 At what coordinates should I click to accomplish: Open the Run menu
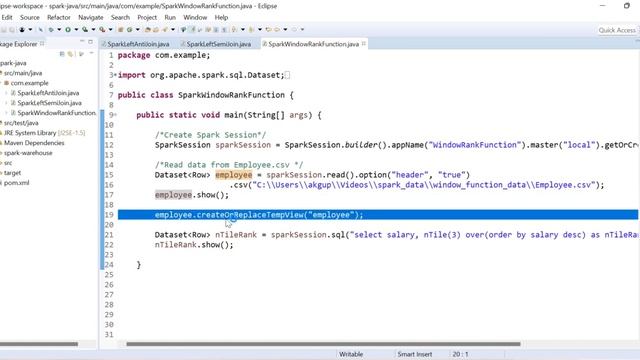click(x=170, y=18)
